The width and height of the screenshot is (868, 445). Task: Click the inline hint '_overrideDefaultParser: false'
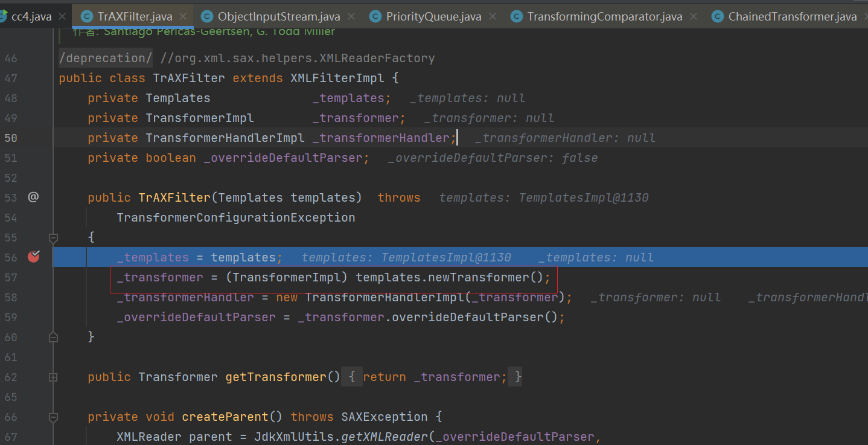click(493, 158)
